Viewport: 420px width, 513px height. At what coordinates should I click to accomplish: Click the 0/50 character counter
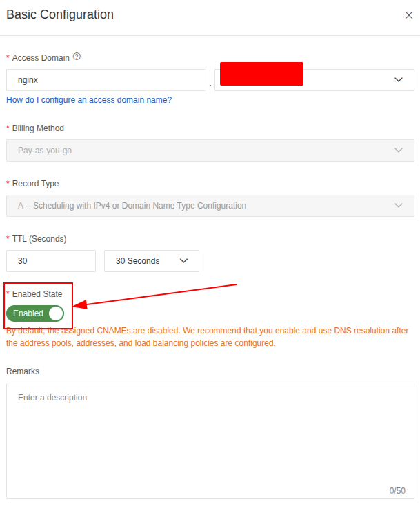(397, 491)
